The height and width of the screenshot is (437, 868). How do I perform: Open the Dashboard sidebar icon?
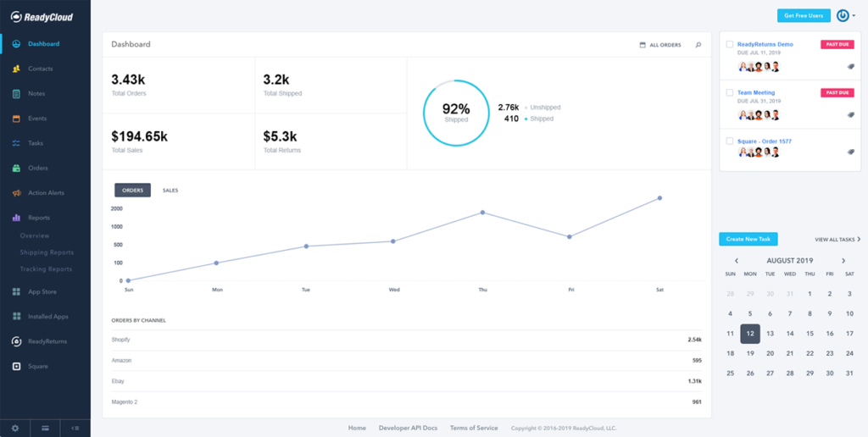17,44
